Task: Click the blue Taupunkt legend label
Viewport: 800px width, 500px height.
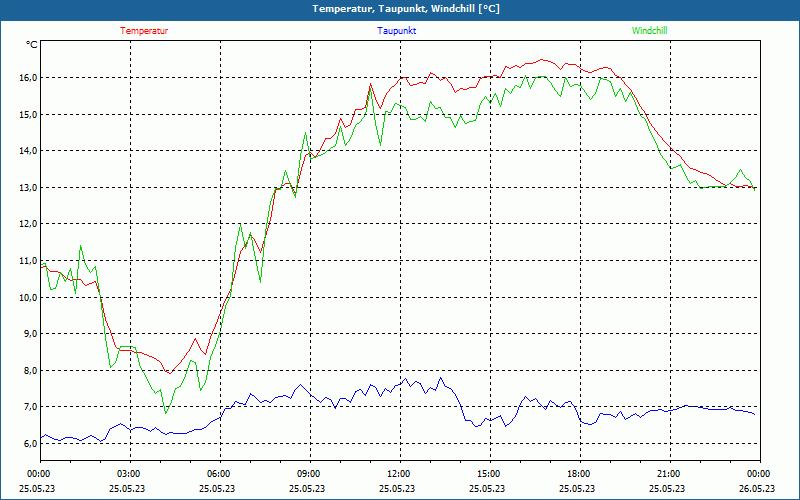Action: 396,31
